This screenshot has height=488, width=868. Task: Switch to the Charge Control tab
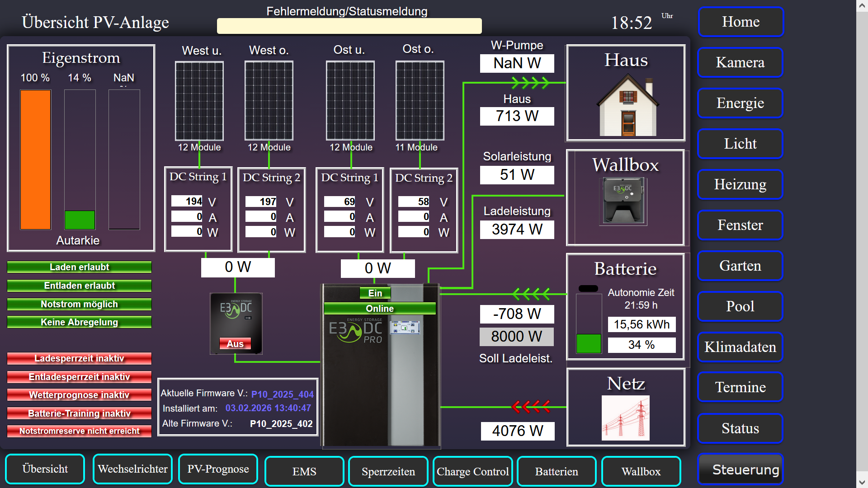click(x=472, y=471)
